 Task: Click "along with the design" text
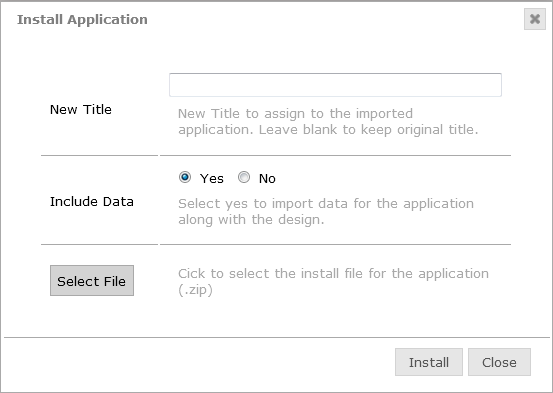click(250, 219)
